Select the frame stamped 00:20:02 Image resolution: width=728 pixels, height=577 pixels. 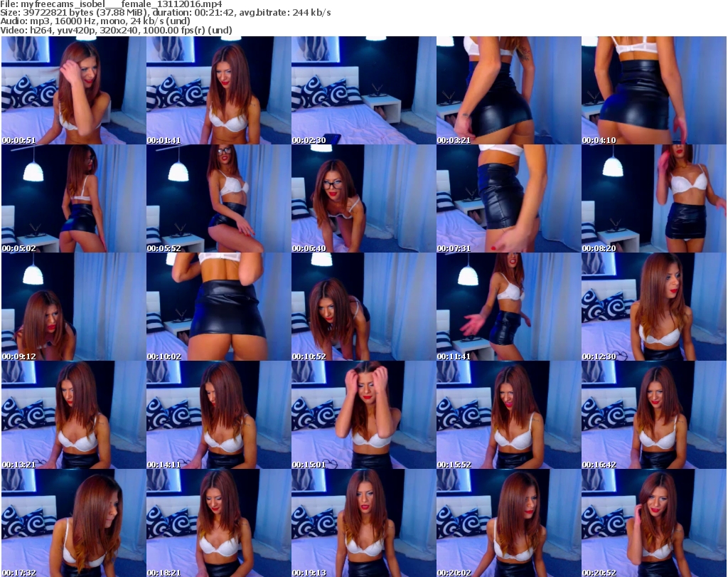tap(508, 523)
